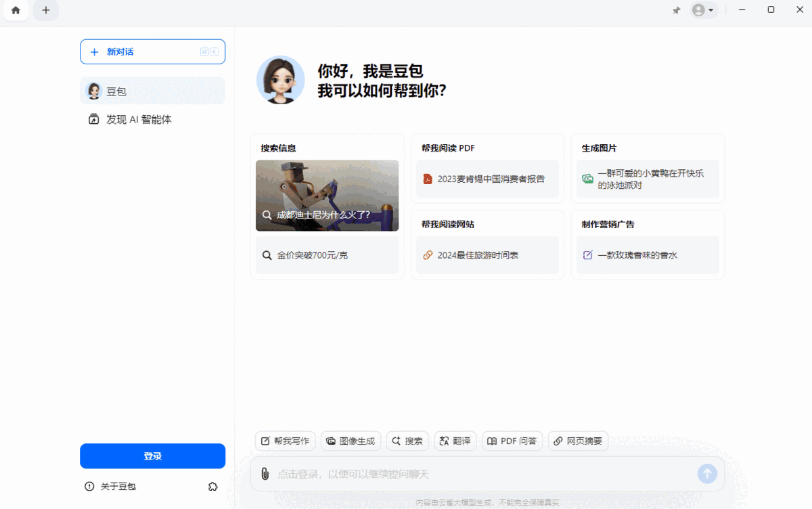Click the 成都迪士尼 suggestion thumbnail

point(327,195)
